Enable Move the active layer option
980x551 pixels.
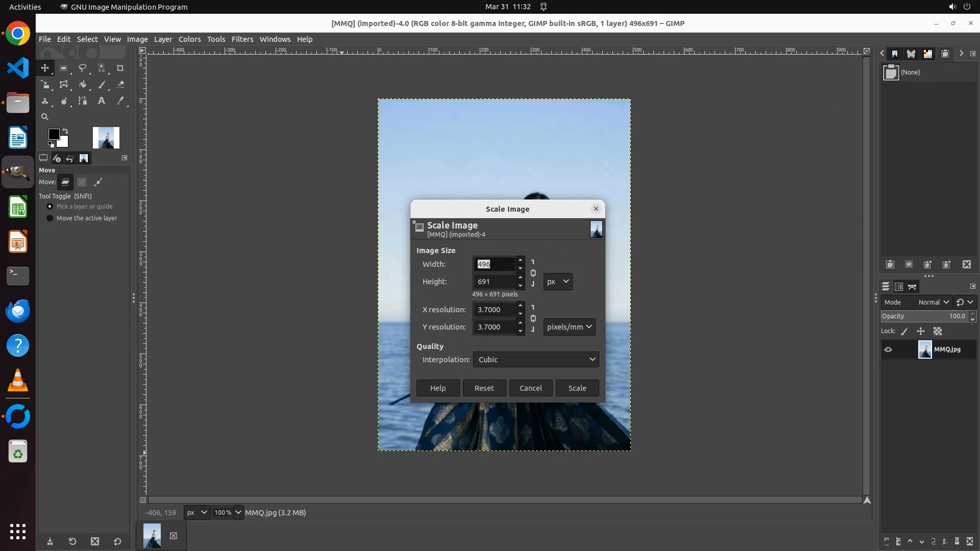click(50, 218)
